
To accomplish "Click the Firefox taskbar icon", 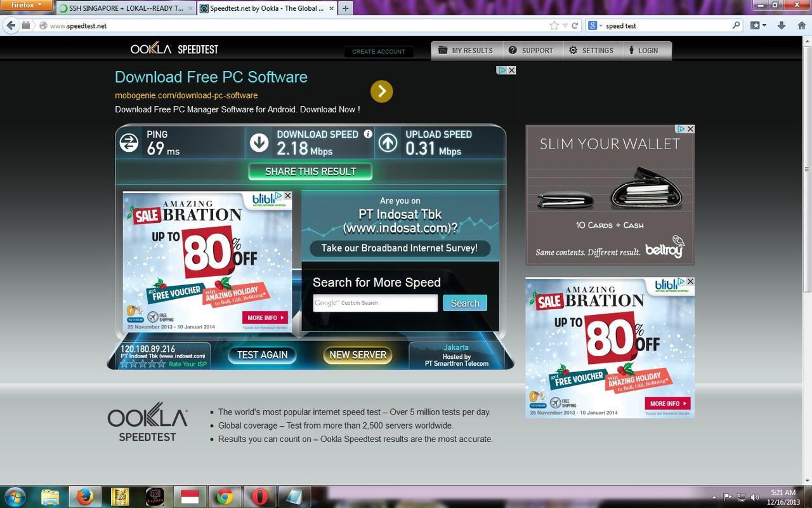I will [x=84, y=497].
